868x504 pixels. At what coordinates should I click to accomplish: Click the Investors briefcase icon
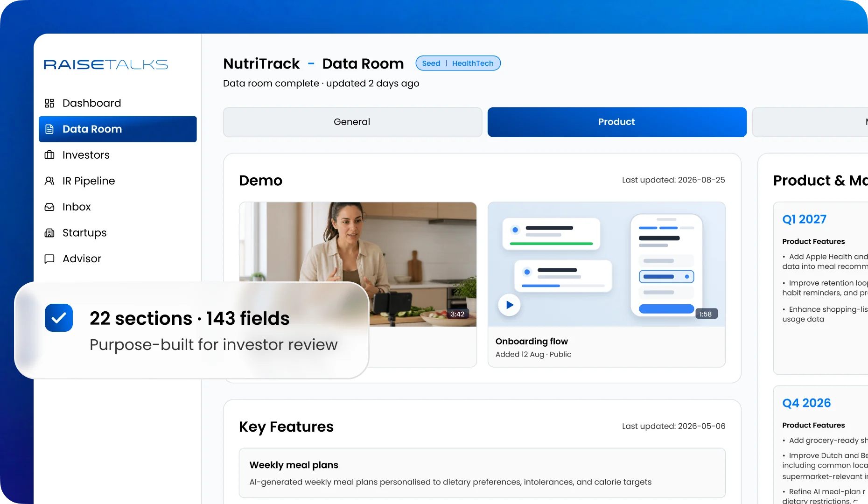point(49,155)
